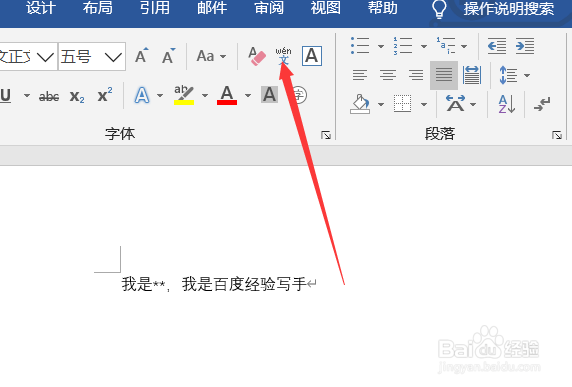Align text right

coord(416,76)
